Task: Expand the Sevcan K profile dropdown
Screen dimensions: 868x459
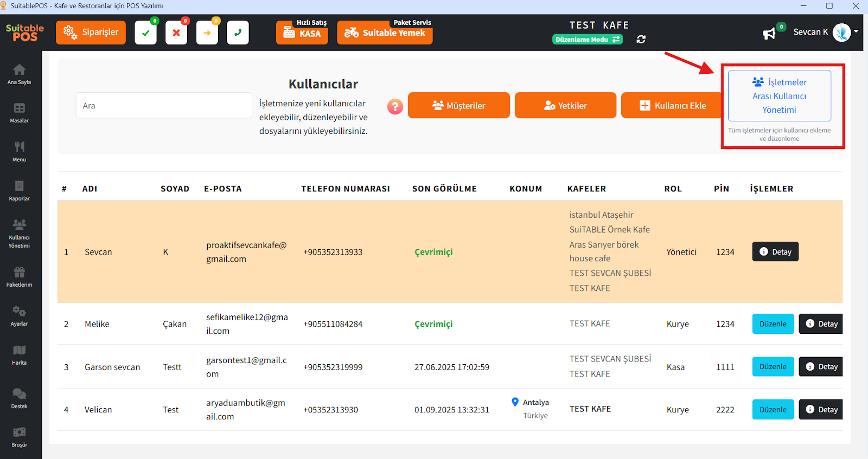Action: (x=856, y=31)
